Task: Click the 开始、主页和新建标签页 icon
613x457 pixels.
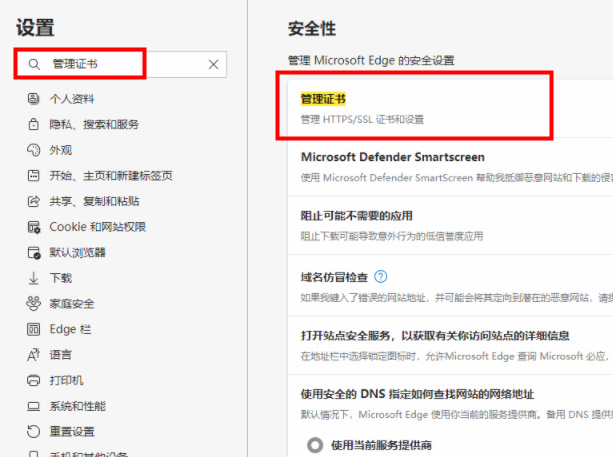Action: coord(34,176)
